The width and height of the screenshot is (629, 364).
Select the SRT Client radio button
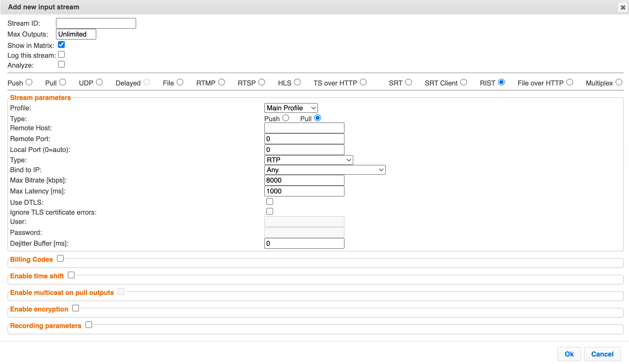click(464, 82)
